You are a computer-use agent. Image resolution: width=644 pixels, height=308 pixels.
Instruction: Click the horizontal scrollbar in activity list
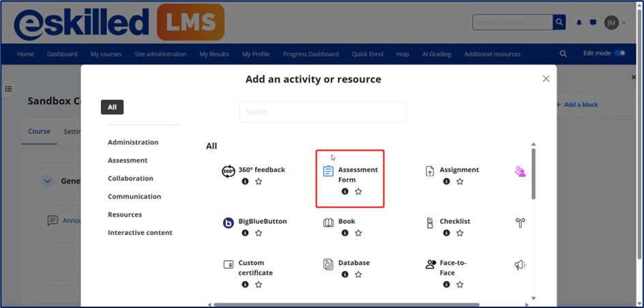tap(346, 305)
